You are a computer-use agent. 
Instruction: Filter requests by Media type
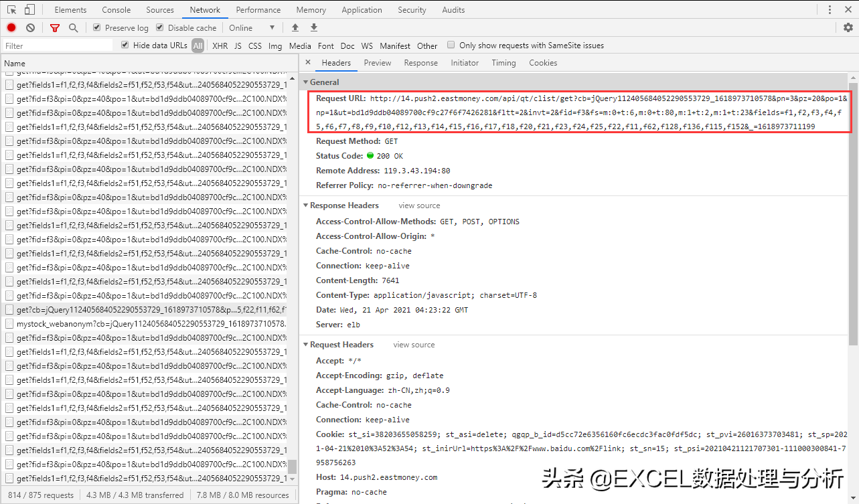click(x=300, y=46)
